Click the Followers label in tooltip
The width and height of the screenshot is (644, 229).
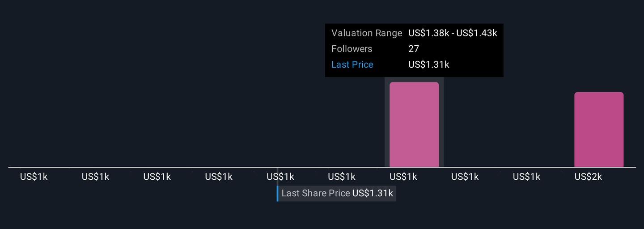coord(352,49)
